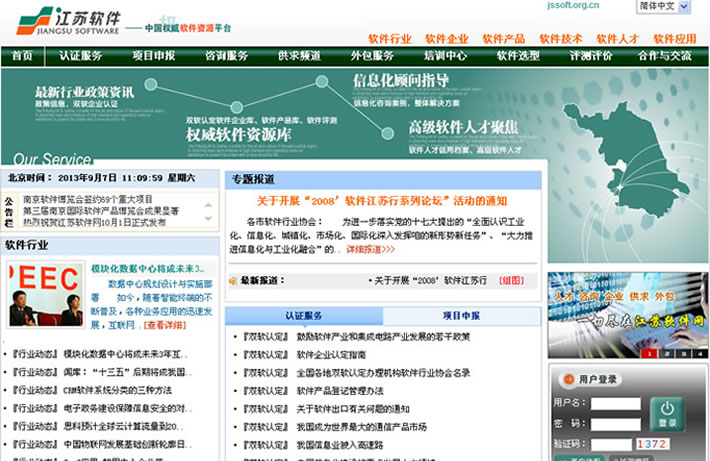This screenshot has height=461, width=710.
Task: Click inside the 用户名 input field
Action: point(616,403)
